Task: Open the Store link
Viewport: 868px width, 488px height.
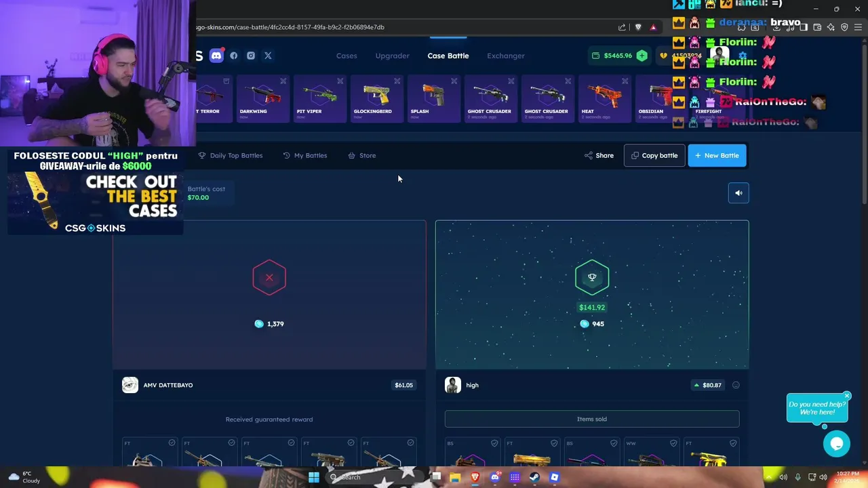Action: pos(362,155)
